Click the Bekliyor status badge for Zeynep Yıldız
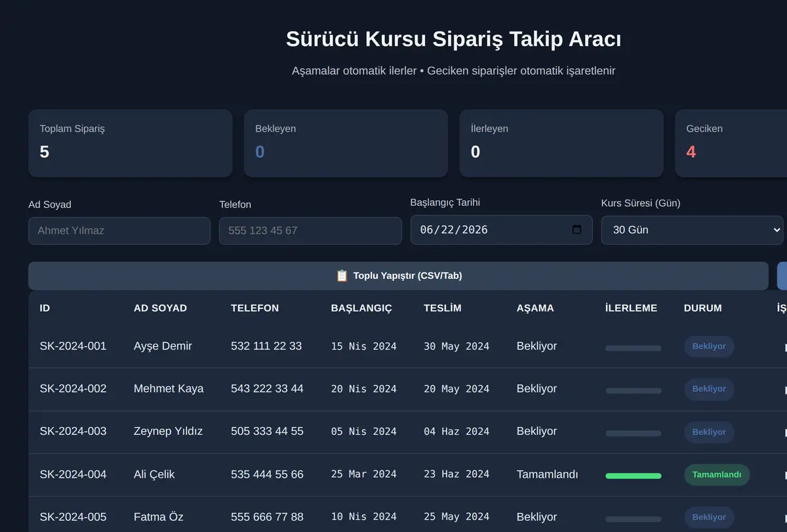787x532 pixels. point(709,432)
